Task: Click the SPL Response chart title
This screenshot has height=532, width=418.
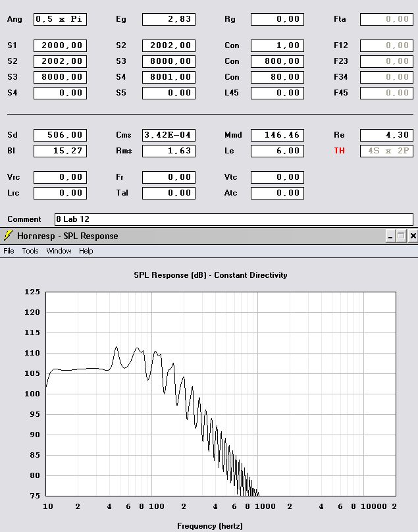Action: [x=211, y=275]
